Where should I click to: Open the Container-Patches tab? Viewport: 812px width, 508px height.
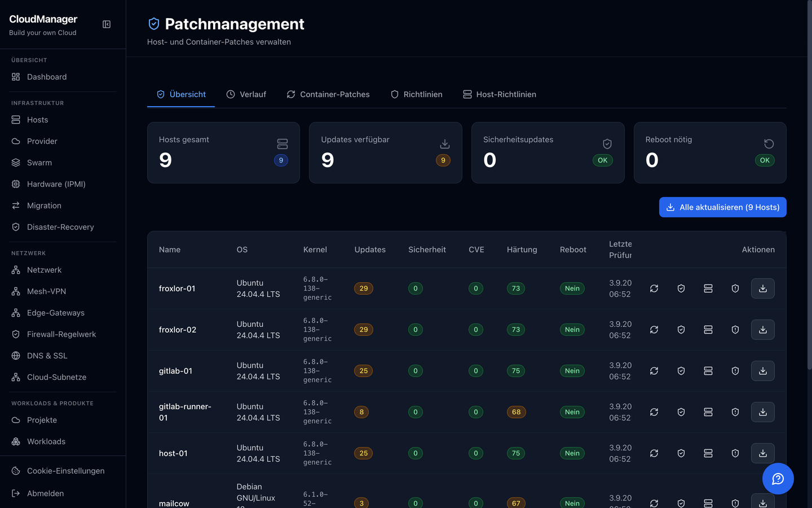328,94
